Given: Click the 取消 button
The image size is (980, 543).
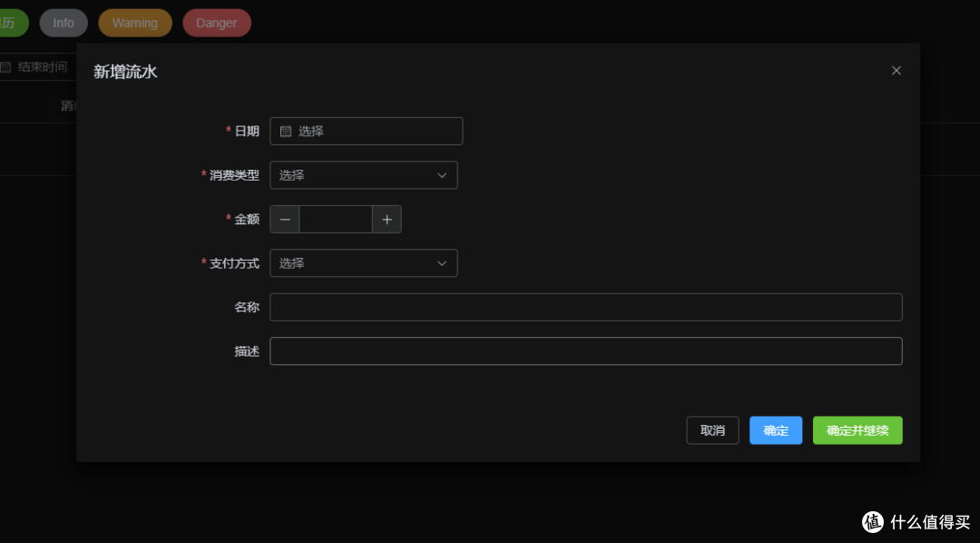Looking at the screenshot, I should (x=712, y=430).
